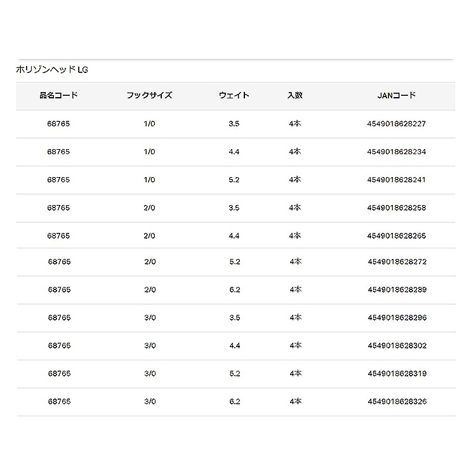Click weight 6.2 in the last row
This screenshot has height=476, width=476.
pyautogui.click(x=234, y=402)
